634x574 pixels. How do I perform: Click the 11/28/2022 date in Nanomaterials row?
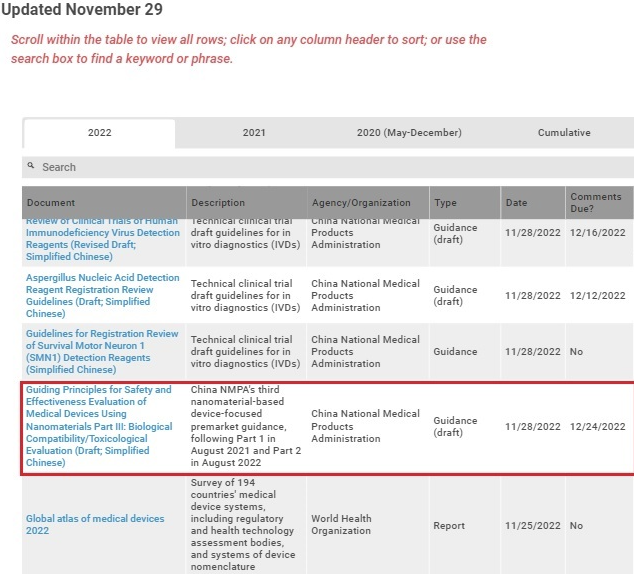pyautogui.click(x=533, y=426)
